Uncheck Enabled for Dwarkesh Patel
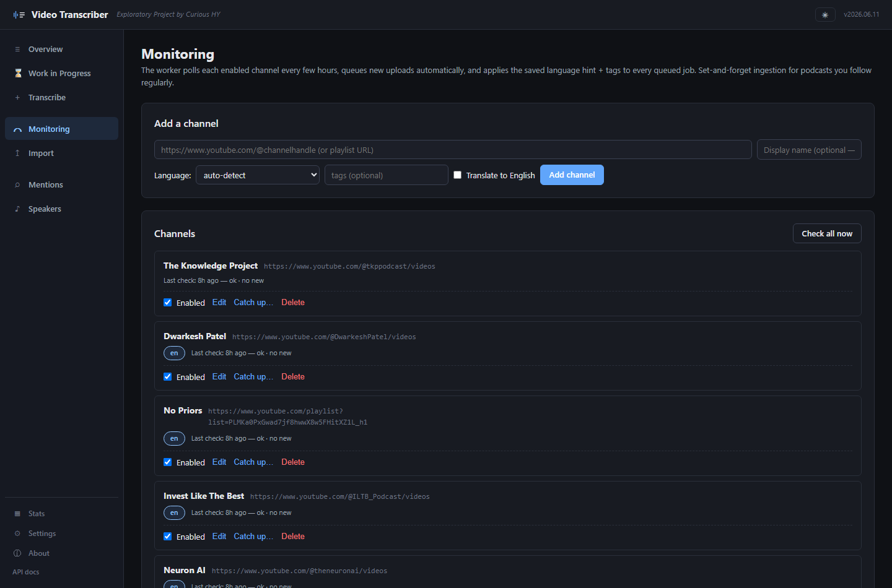The width and height of the screenshot is (892, 588). click(167, 377)
